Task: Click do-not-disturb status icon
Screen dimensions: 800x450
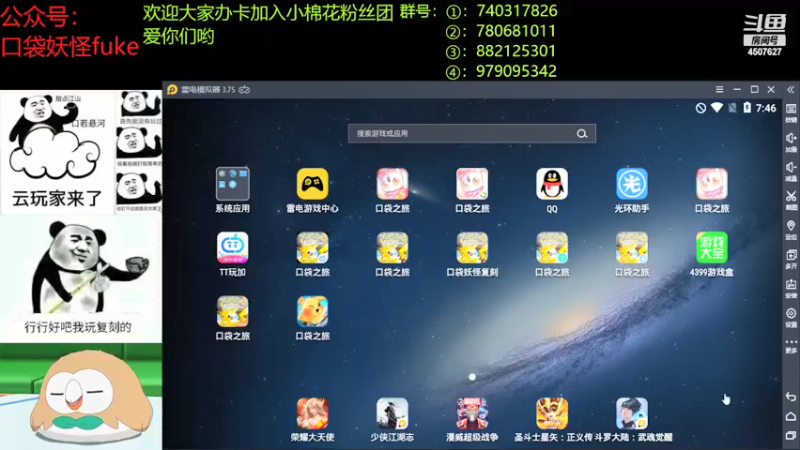Action: [701, 108]
